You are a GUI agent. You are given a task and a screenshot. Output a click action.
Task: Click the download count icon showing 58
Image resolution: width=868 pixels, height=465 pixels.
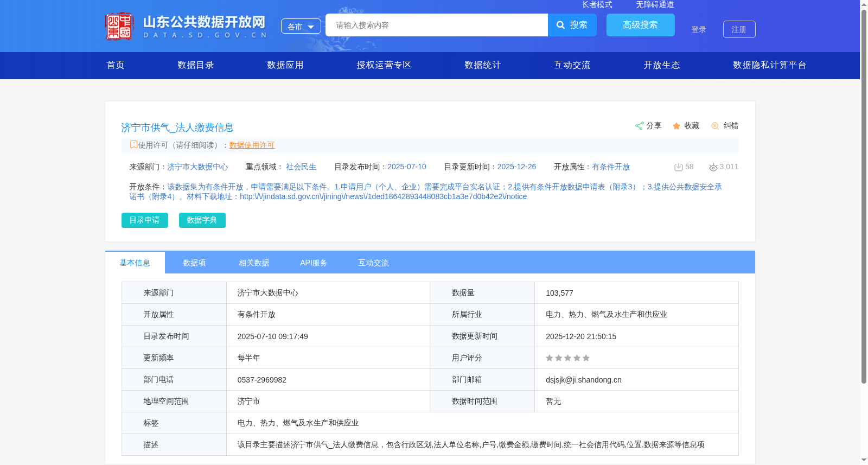coord(678,167)
